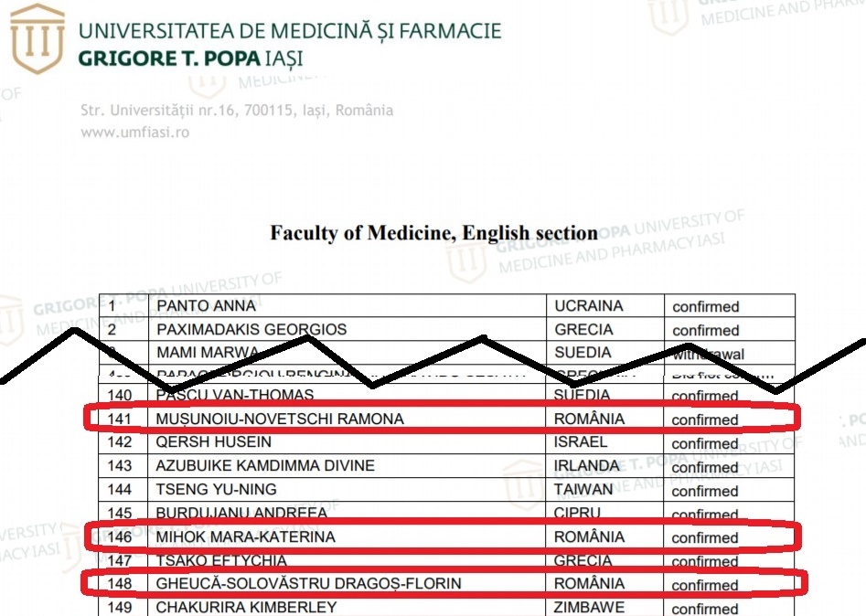Select MIHOK MARA-KATERINA name cell

tap(347, 536)
